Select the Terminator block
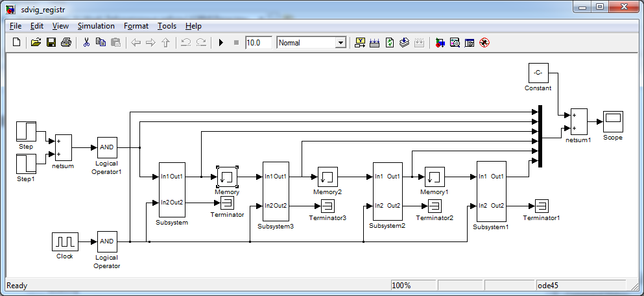 pyautogui.click(x=227, y=203)
